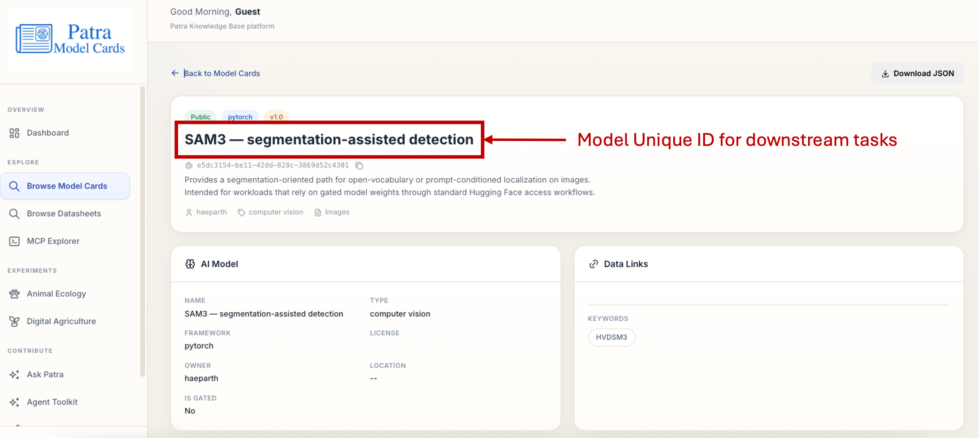This screenshot has height=438, width=980.
Task: Open the Dashboard page
Action: click(x=47, y=133)
